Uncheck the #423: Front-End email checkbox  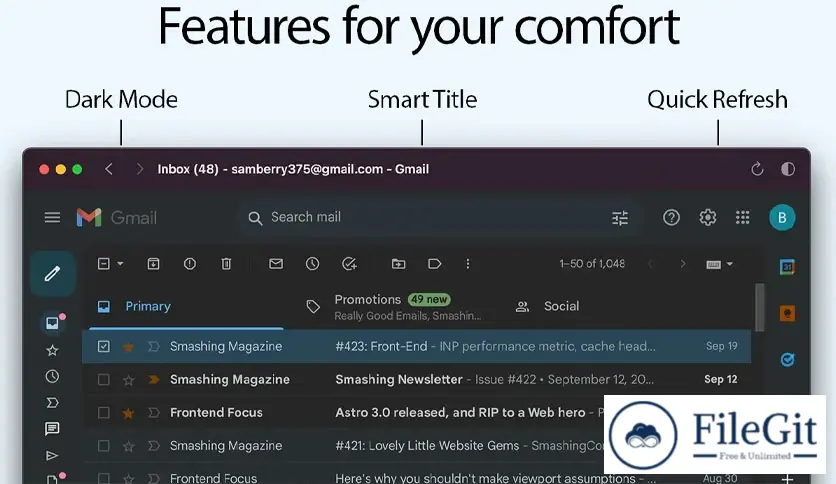(103, 346)
